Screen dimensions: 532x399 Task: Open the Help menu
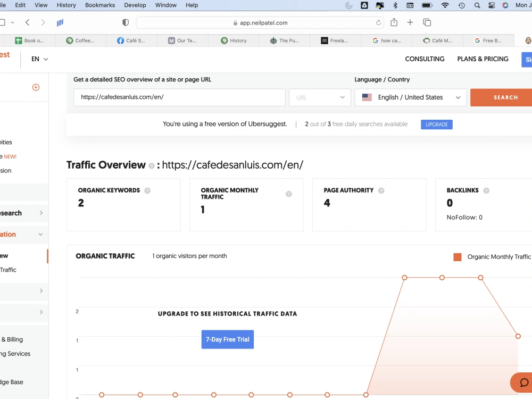tap(192, 5)
